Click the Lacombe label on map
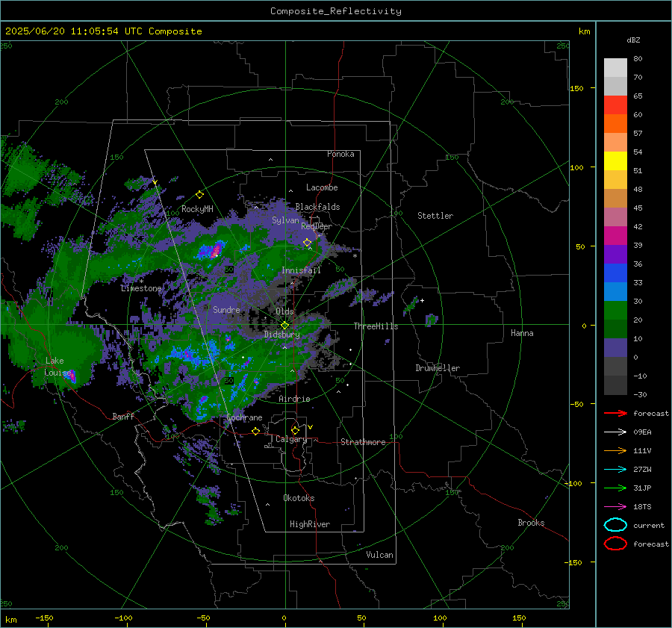This screenshot has width=672, height=628. tap(322, 187)
